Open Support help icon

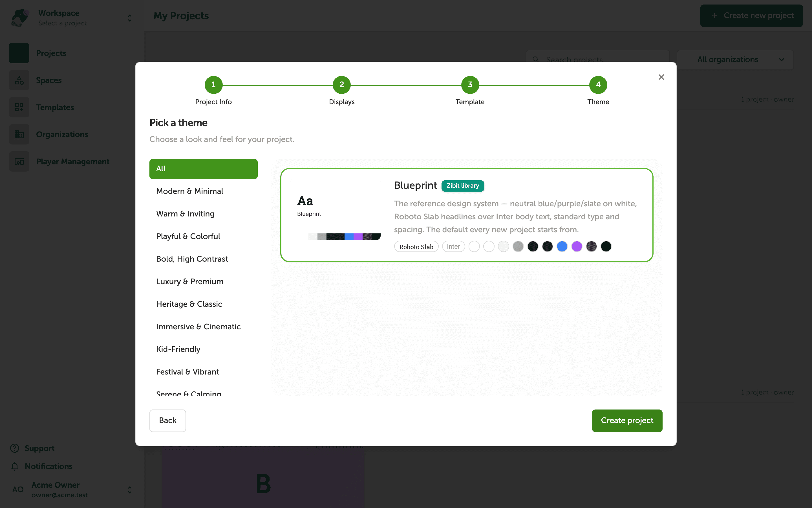click(x=15, y=448)
